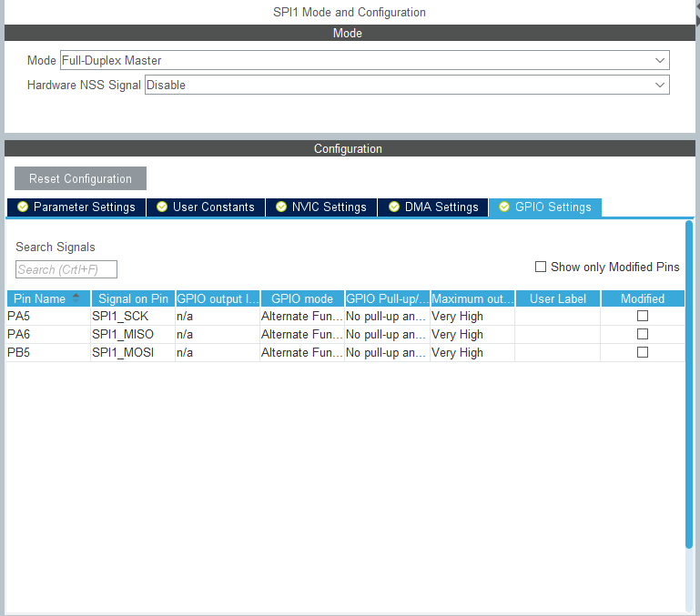Open the DMA Settings tab

coord(433,207)
